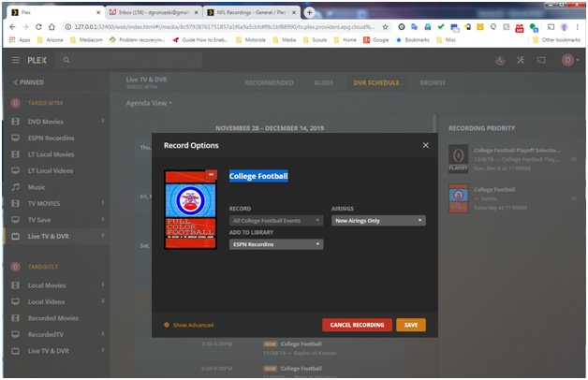
Task: Reload the page
Action: 38,27
